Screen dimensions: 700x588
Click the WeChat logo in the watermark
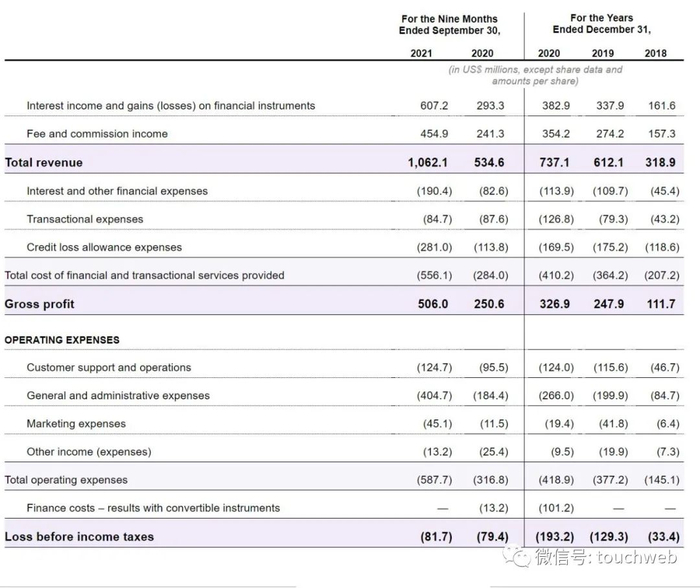pos(519,557)
